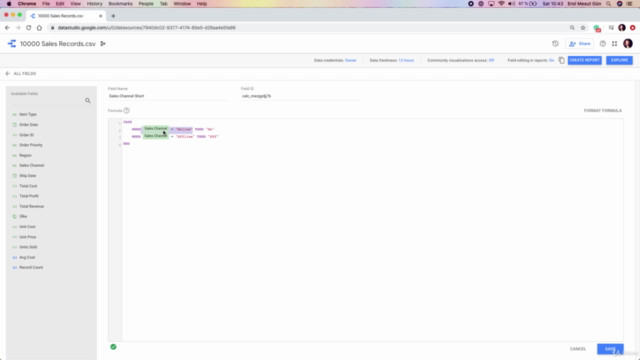Viewport: 640px width, 360px height.
Task: Close the 10000 Sales Records.csv tab
Action: tap(100, 16)
